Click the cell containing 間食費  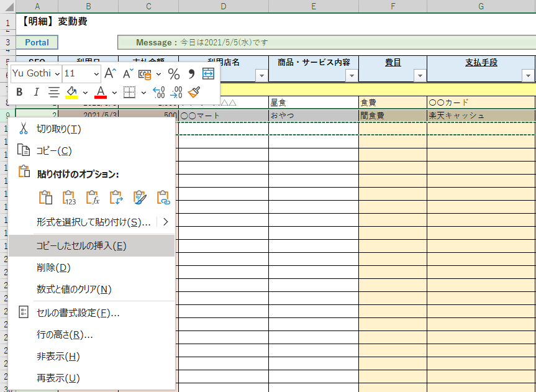(x=393, y=116)
